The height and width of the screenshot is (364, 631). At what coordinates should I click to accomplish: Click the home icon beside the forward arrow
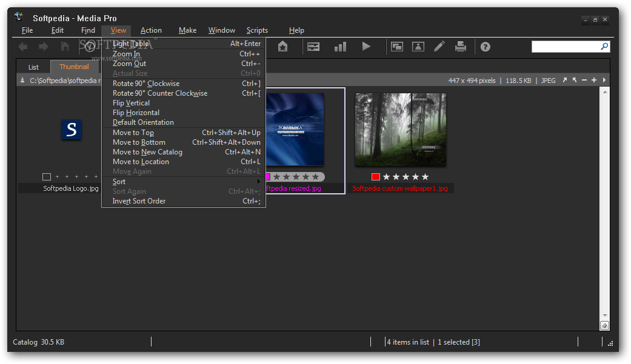pyautogui.click(x=65, y=47)
